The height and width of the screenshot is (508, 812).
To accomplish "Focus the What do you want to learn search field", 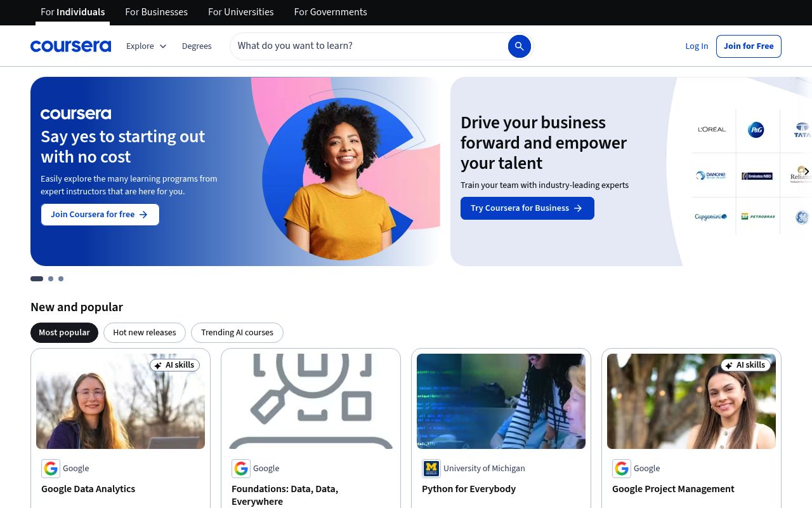I will click(x=368, y=46).
